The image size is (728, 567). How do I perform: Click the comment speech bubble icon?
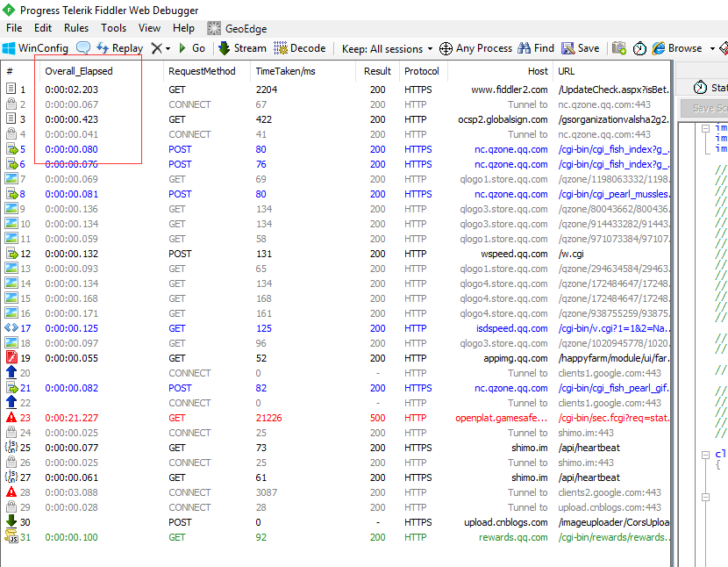83,48
